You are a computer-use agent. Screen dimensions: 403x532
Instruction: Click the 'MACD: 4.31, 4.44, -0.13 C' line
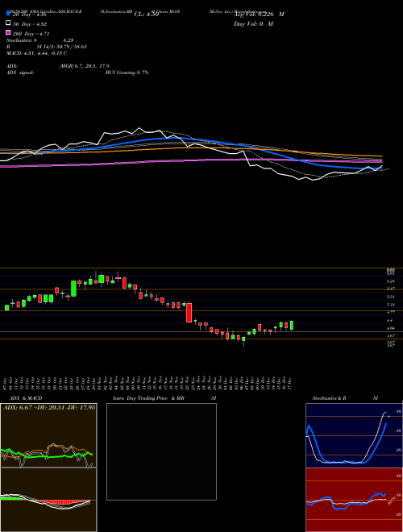coord(36,53)
